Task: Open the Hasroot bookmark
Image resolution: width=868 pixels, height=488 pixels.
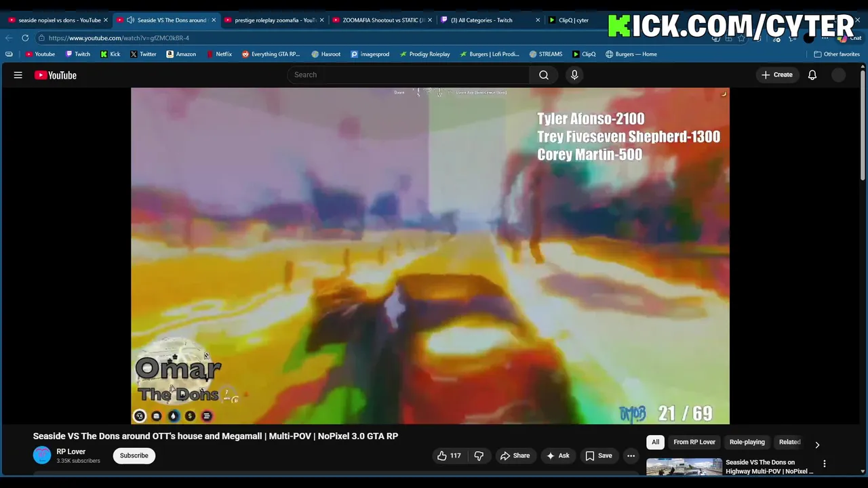Action: 326,54
